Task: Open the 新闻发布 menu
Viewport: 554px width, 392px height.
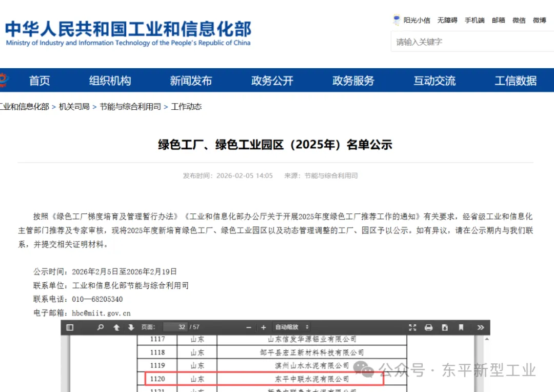Action: (x=191, y=81)
